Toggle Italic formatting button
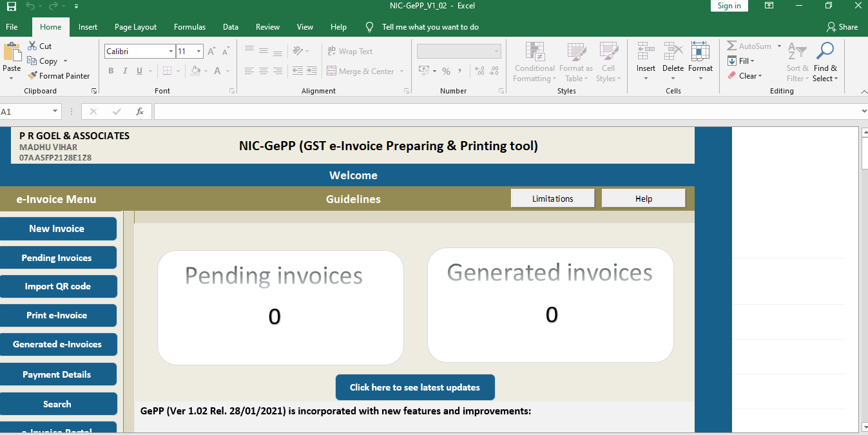 pyautogui.click(x=126, y=71)
